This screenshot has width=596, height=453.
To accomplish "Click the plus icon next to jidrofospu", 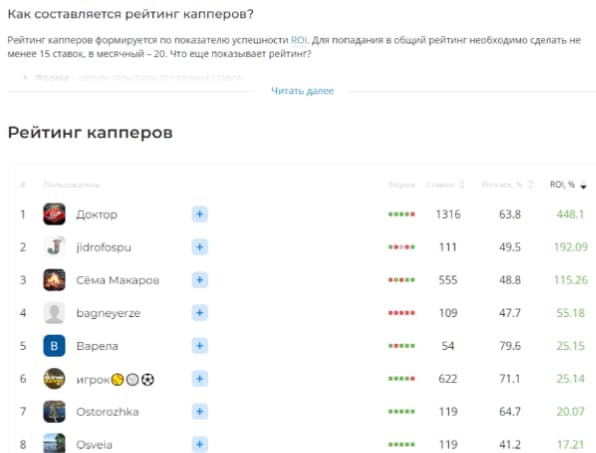I will pos(200,247).
